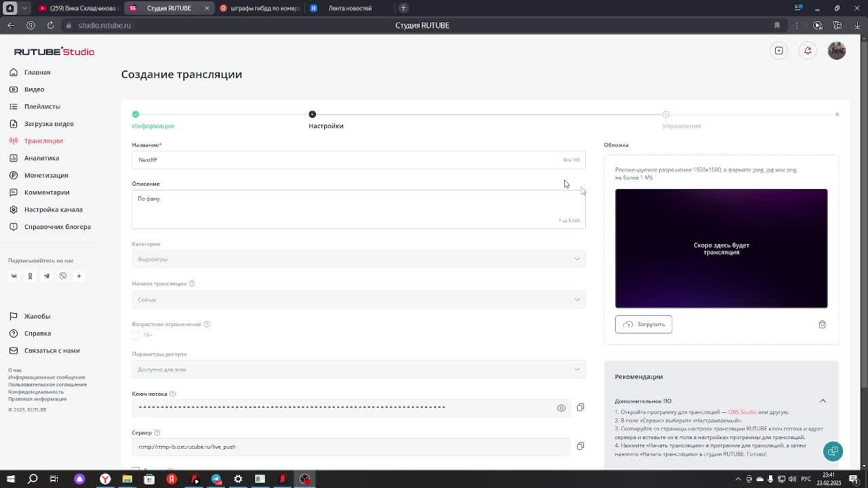
Task: Open Информационные сообщения footer link
Action: (47, 378)
